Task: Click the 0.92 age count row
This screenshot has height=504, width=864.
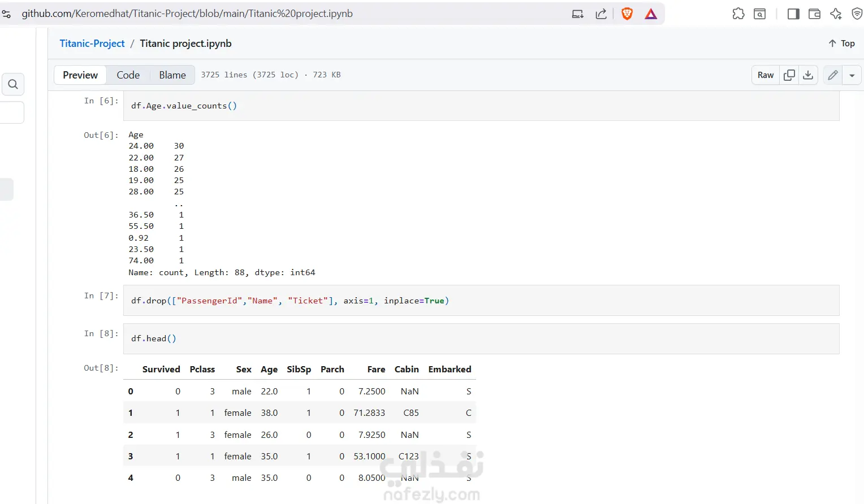Action: pos(156,238)
